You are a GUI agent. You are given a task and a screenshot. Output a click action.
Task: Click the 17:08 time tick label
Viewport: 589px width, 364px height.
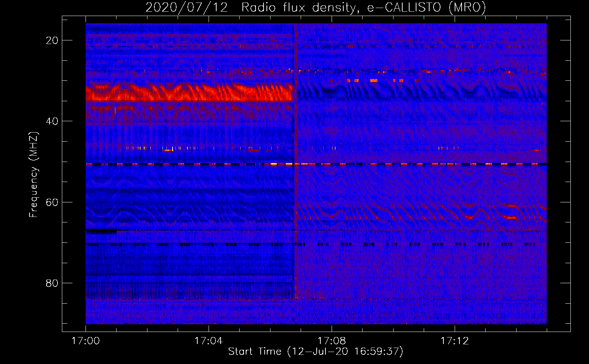click(x=332, y=341)
